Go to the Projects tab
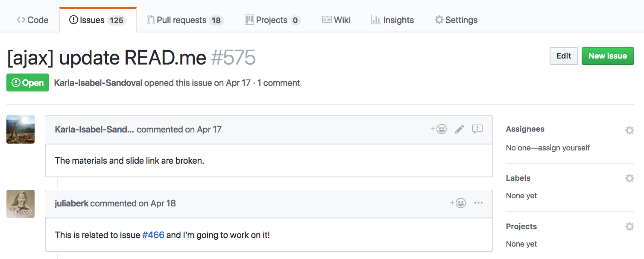Screen dimensions: 644x259 click(272, 20)
